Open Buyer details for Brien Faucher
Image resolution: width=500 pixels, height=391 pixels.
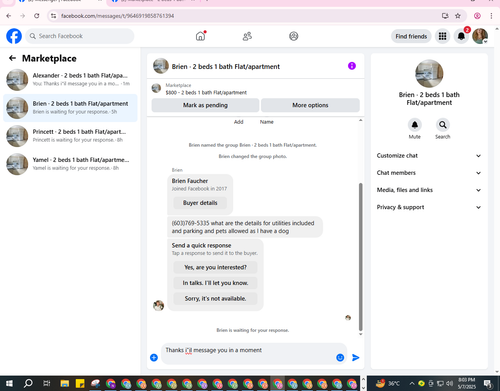[200, 203]
